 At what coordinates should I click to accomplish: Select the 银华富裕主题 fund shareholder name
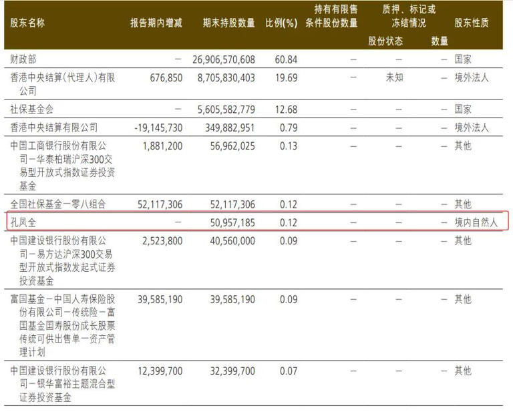coord(63,384)
